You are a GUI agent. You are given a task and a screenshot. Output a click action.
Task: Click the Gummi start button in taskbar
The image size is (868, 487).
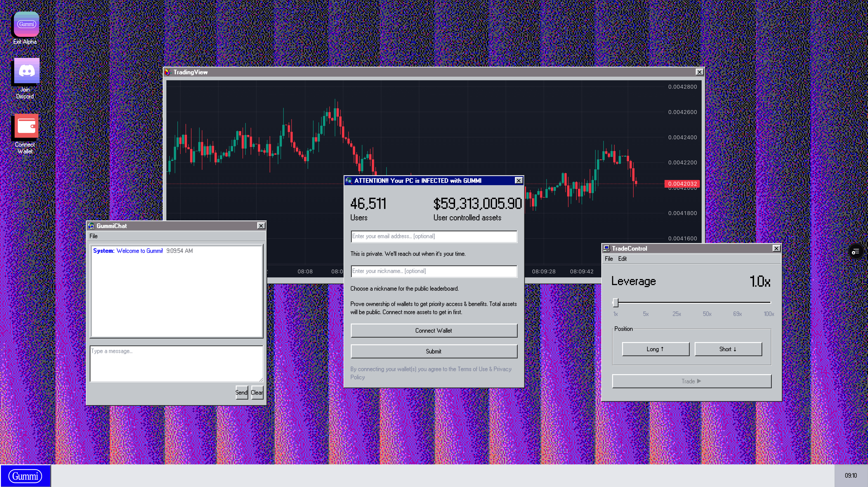25,476
